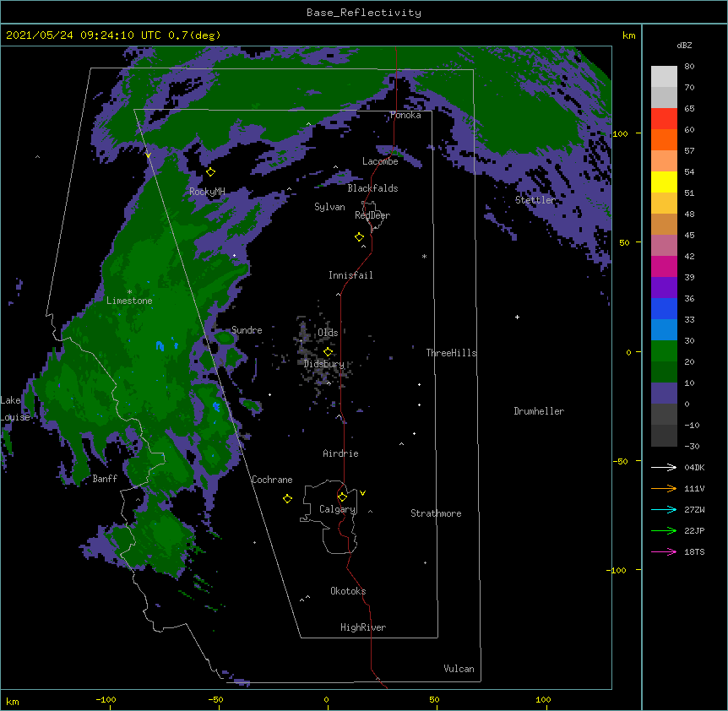Click the Lacombe label
The width and height of the screenshot is (728, 711).
(380, 161)
